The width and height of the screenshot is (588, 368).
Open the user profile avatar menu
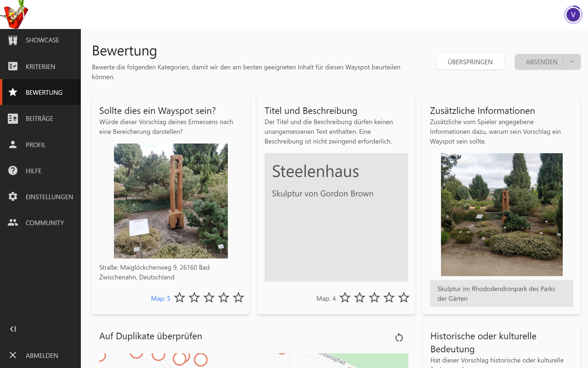573,15
